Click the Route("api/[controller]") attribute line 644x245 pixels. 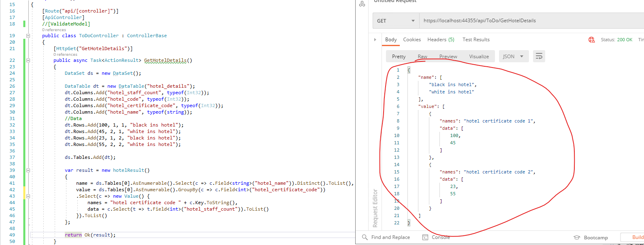point(80,11)
